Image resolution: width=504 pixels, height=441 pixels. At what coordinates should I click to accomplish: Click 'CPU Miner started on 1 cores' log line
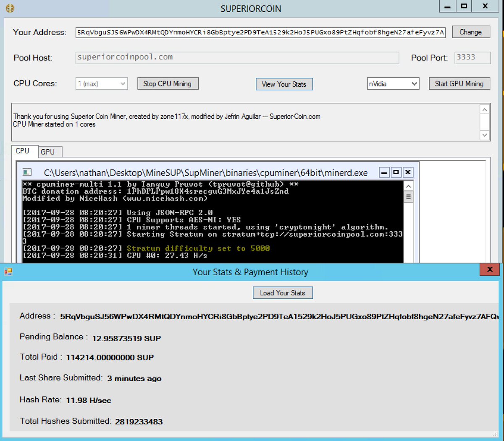pos(54,125)
